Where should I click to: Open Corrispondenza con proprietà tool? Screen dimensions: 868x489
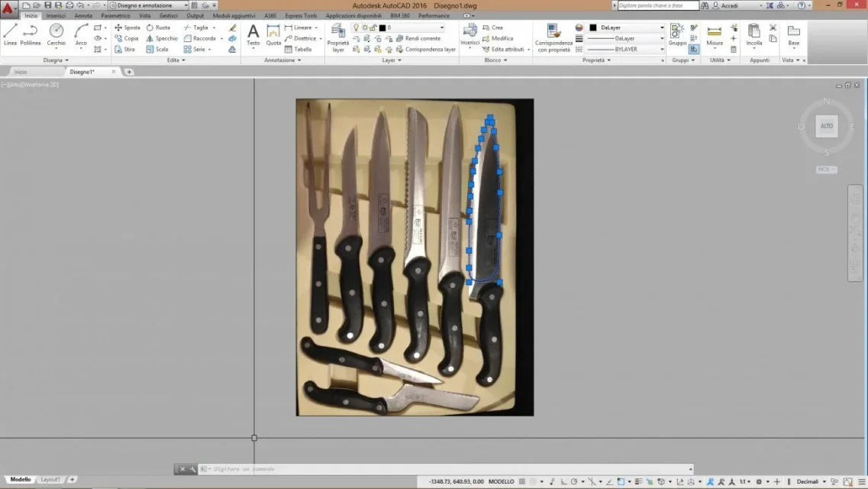[x=553, y=37]
